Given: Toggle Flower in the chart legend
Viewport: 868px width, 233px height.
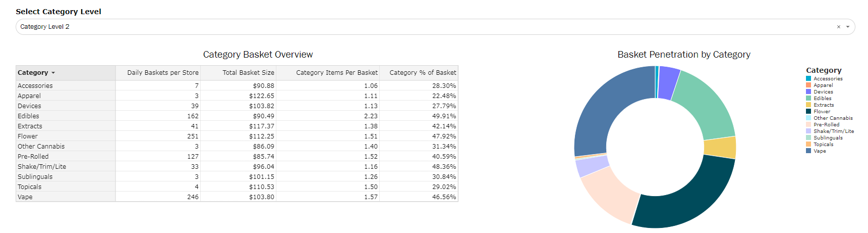Looking at the screenshot, I should pyautogui.click(x=822, y=111).
